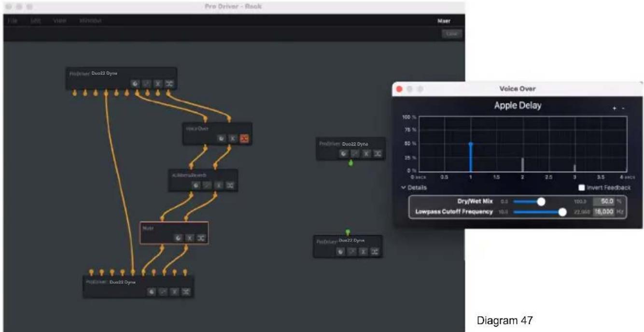644x332 pixels.
Task: Click knob icon on top Duo22 Dyna input node
Action: pyautogui.click(x=135, y=84)
